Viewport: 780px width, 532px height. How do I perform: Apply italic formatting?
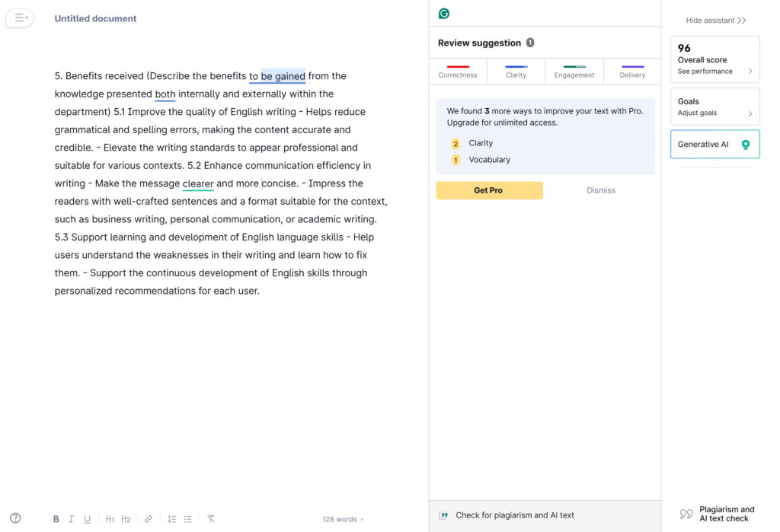[72, 519]
